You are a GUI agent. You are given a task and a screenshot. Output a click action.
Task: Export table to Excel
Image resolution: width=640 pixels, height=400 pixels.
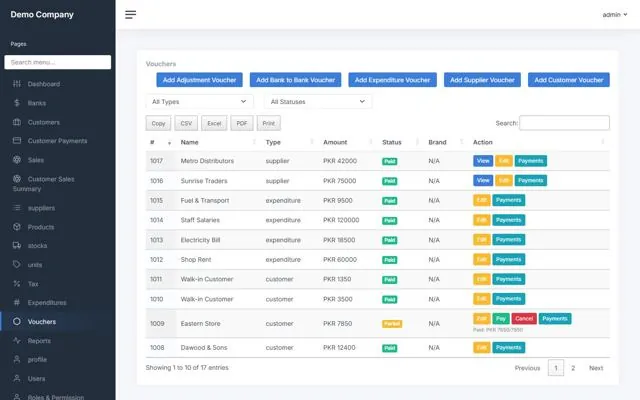(214, 123)
